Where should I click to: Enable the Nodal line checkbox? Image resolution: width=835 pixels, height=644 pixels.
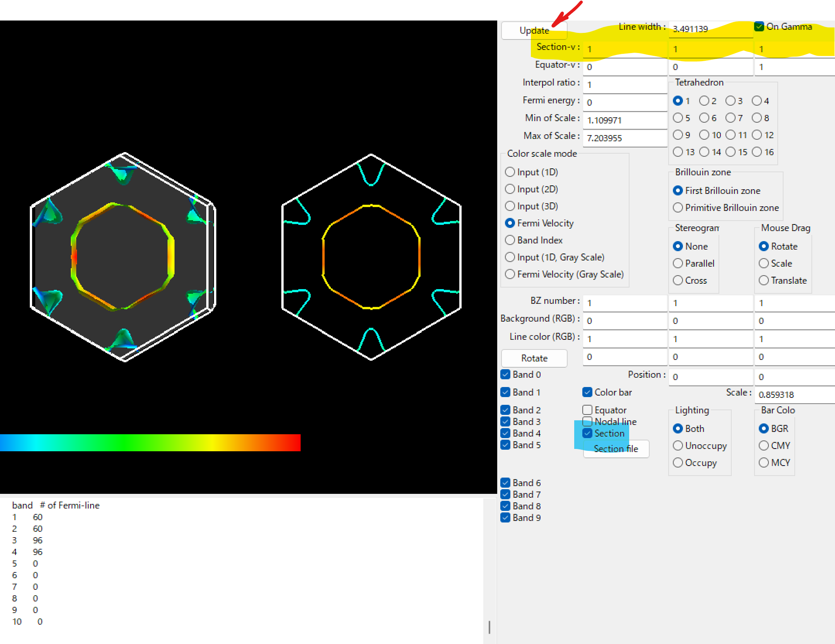click(587, 421)
